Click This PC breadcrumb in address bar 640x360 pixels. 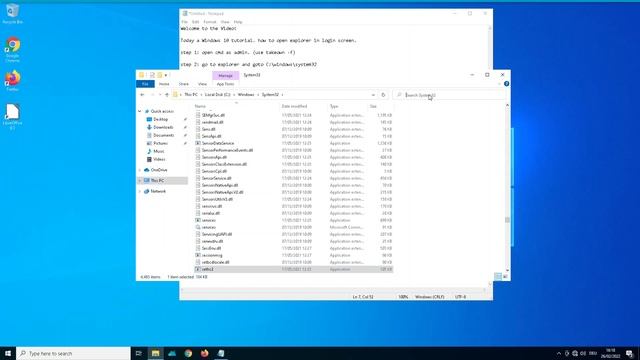point(191,95)
